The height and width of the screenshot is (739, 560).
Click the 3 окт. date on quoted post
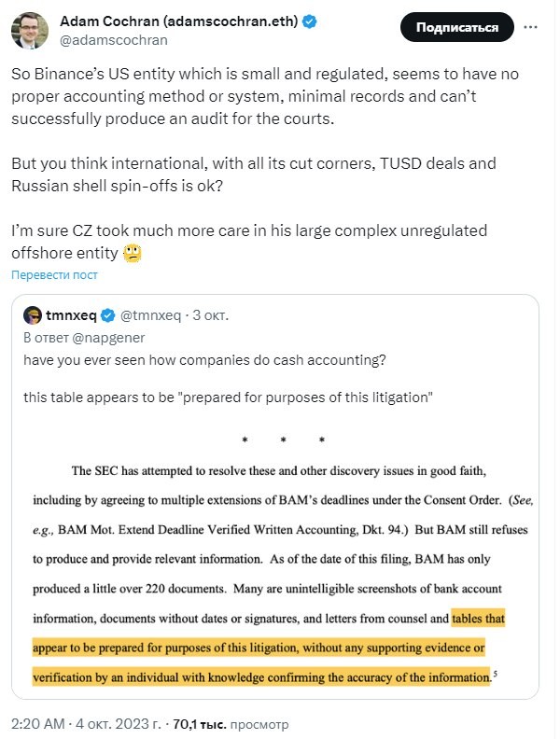210,315
